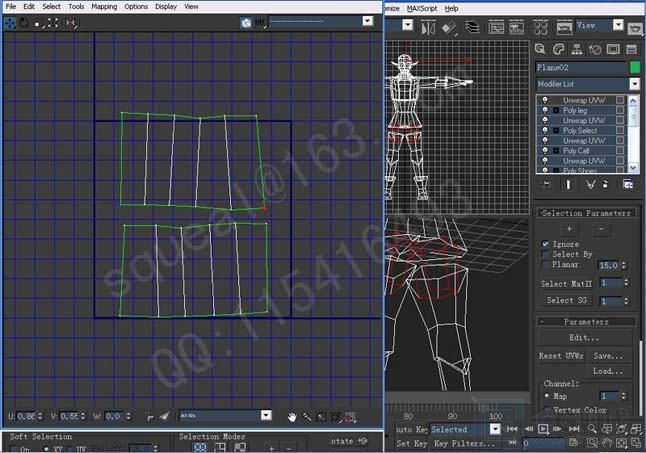The height and width of the screenshot is (453, 646).
Task: Click Show End Result toggle below stack
Action: point(568,184)
